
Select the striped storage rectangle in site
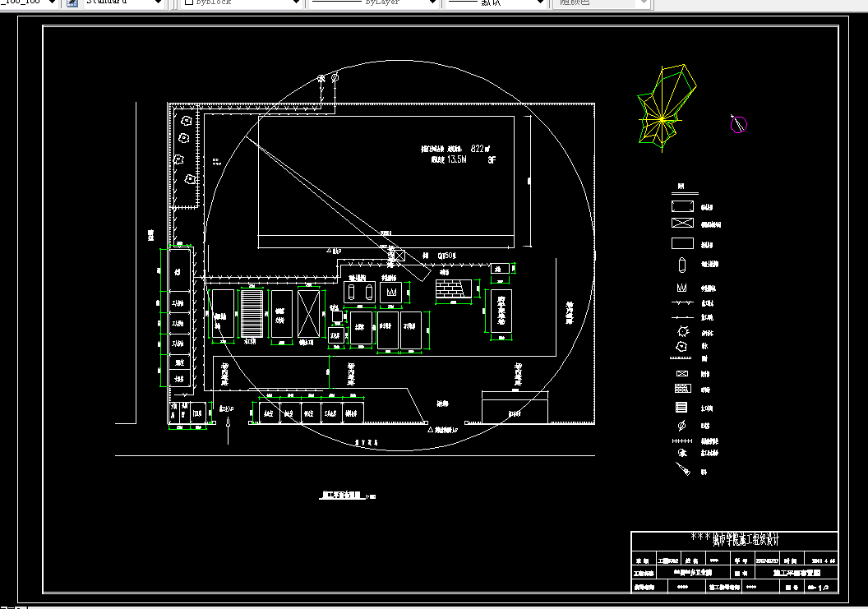(x=252, y=313)
